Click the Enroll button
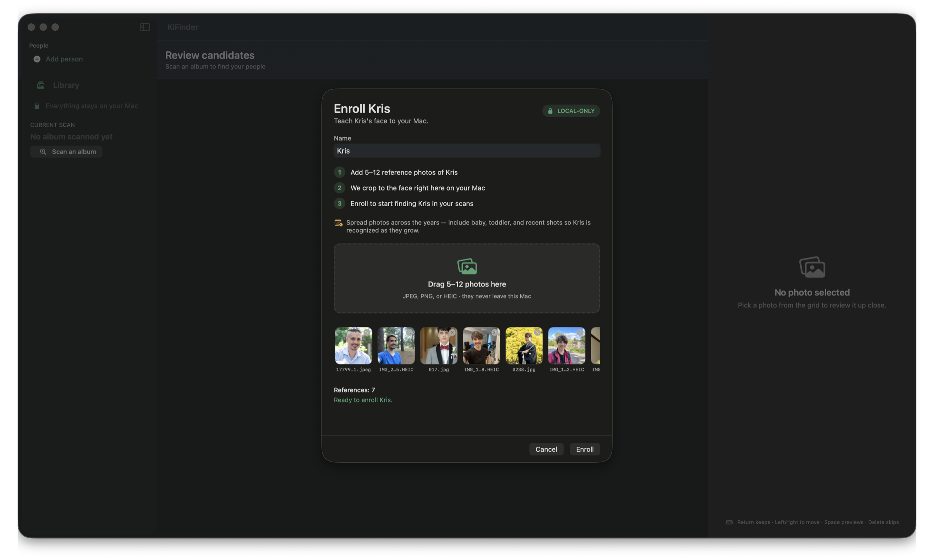934x560 pixels. (585, 449)
